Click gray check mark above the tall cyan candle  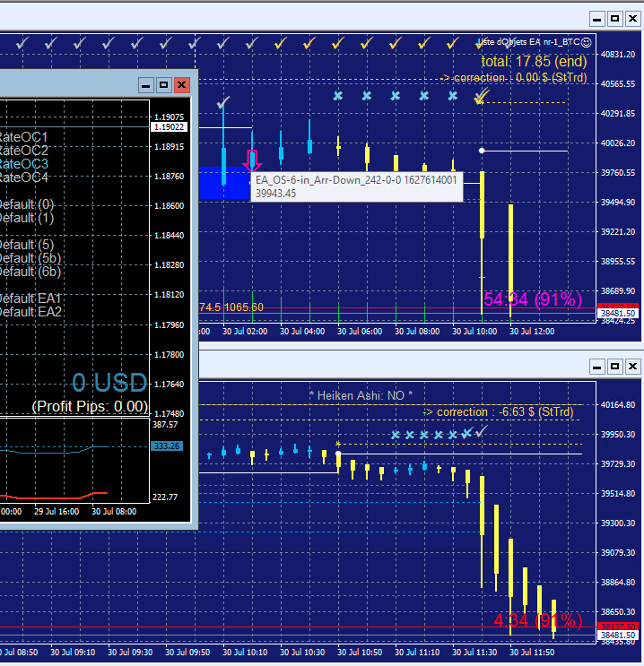pyautogui.click(x=223, y=102)
